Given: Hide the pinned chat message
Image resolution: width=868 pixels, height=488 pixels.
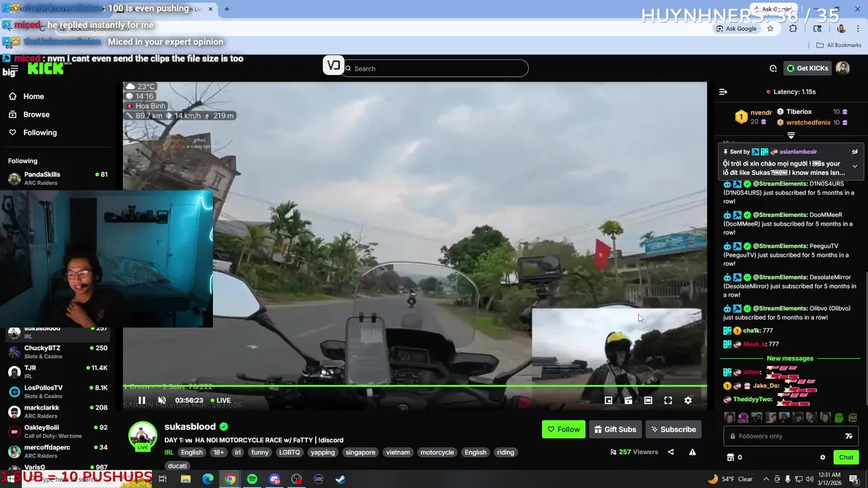Looking at the screenshot, I should click(x=854, y=152).
